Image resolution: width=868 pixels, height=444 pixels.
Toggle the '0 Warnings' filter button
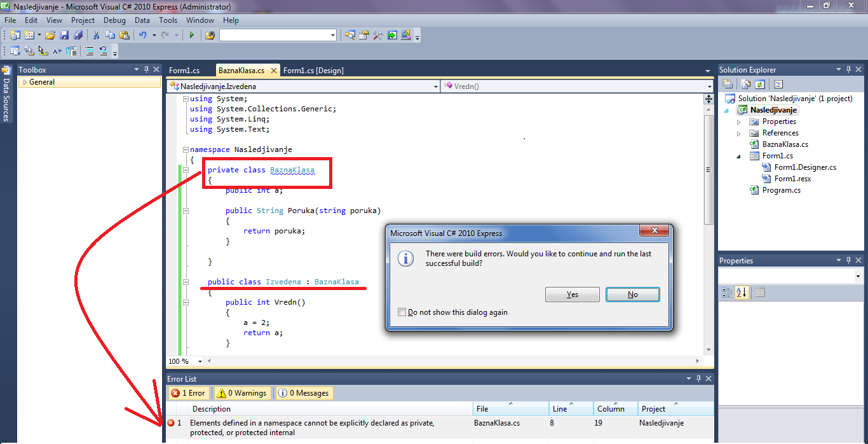pyautogui.click(x=242, y=393)
